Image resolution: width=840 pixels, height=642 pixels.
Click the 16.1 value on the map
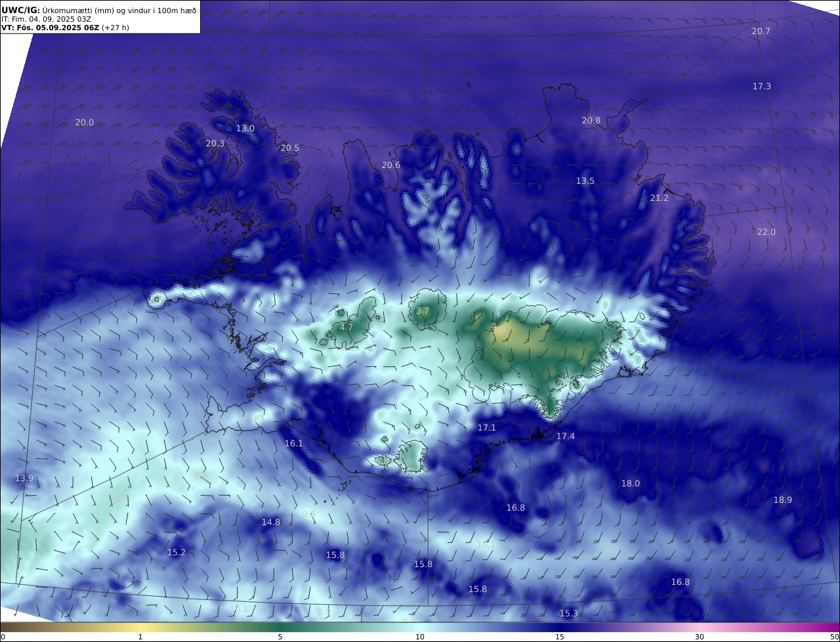click(294, 444)
